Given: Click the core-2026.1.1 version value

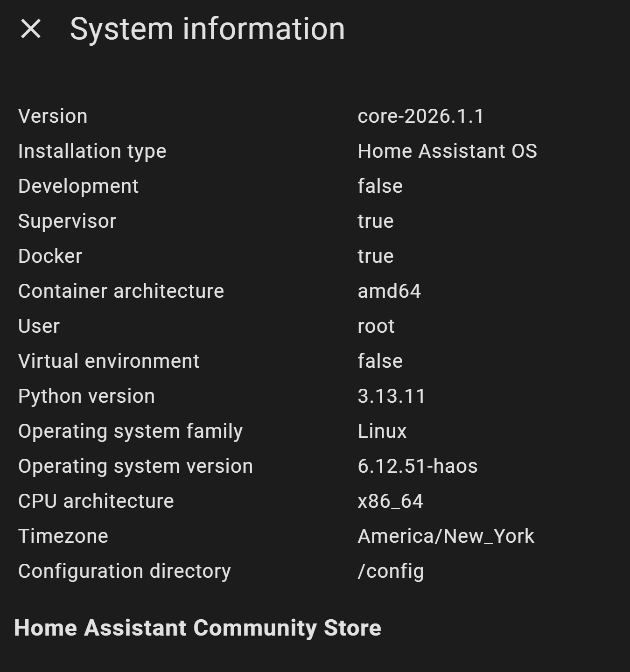Looking at the screenshot, I should pos(421,116).
